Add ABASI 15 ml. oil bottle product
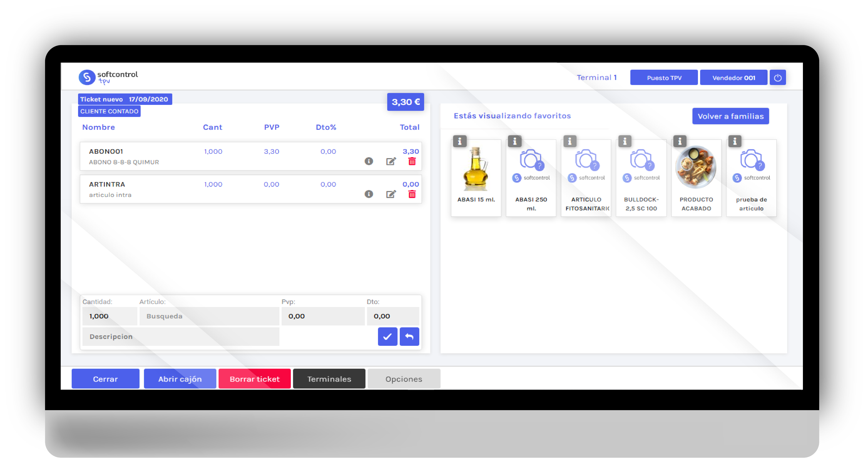 (x=476, y=178)
